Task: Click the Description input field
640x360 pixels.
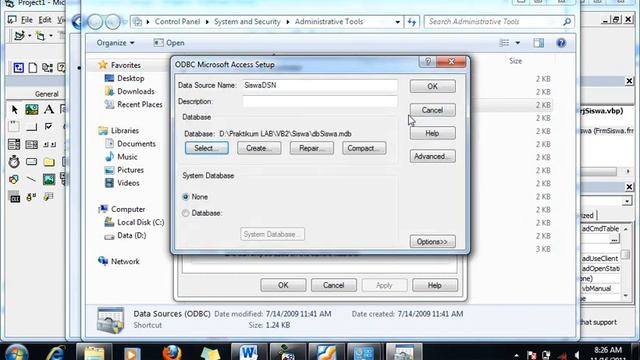Action: click(x=320, y=101)
